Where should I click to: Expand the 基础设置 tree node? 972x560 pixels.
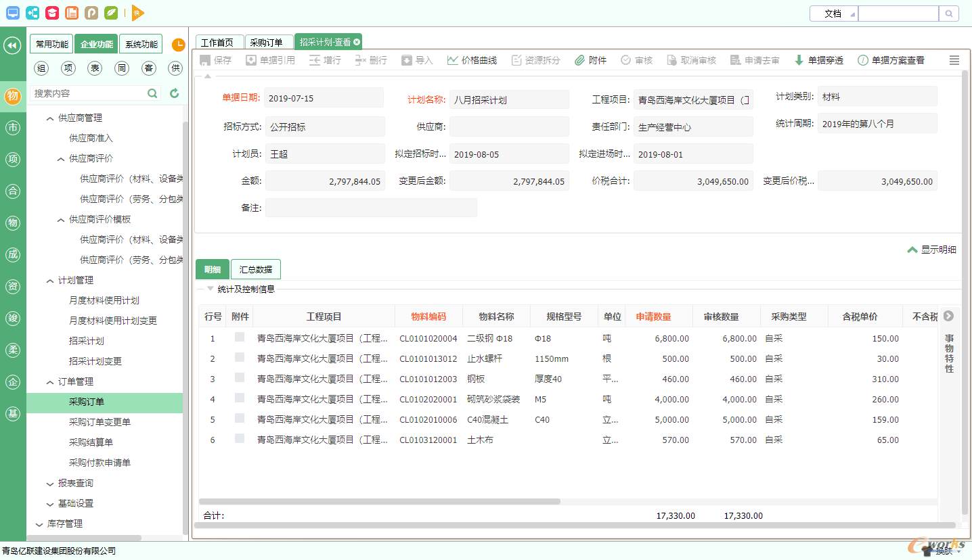(x=50, y=504)
